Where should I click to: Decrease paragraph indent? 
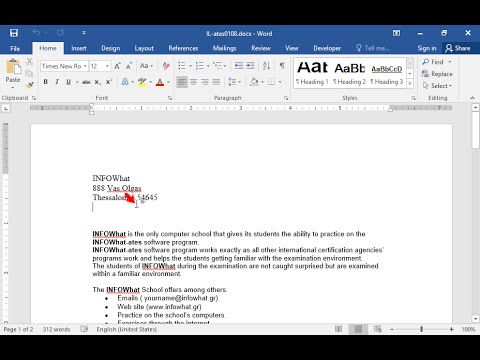click(x=238, y=66)
